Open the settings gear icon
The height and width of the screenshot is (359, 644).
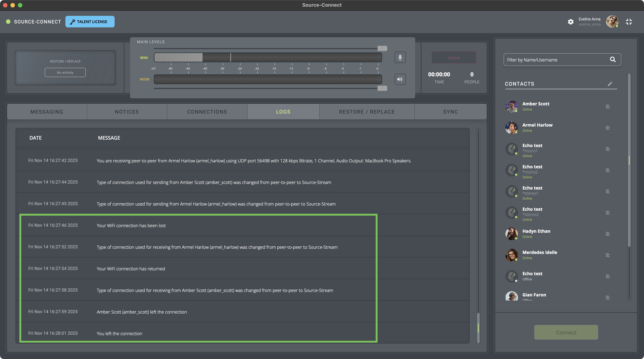coord(571,22)
